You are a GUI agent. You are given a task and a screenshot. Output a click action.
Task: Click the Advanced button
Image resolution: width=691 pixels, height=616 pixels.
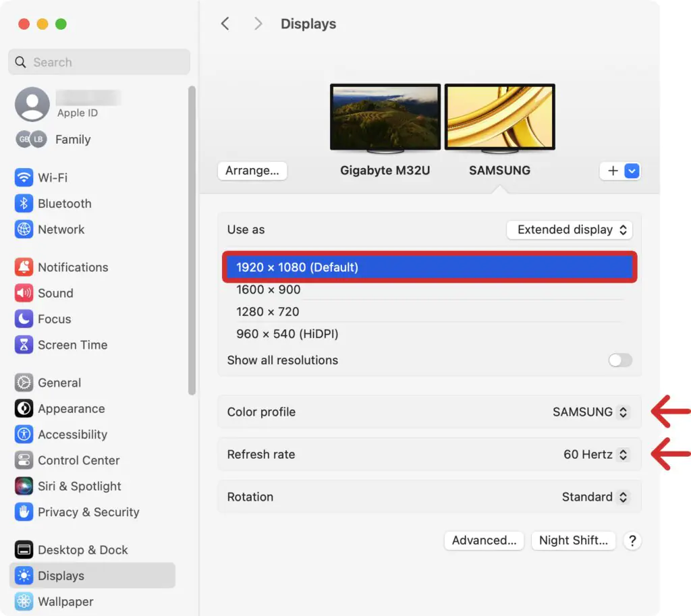point(484,540)
